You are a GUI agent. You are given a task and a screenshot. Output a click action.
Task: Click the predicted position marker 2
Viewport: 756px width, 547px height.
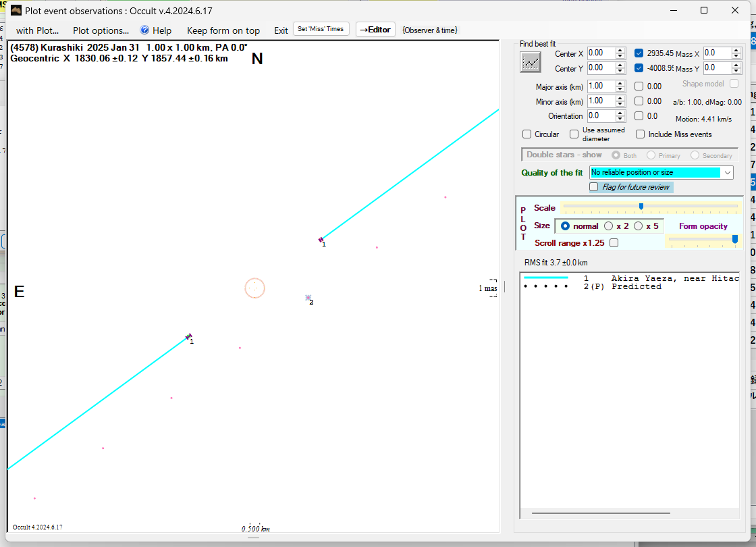(x=308, y=298)
